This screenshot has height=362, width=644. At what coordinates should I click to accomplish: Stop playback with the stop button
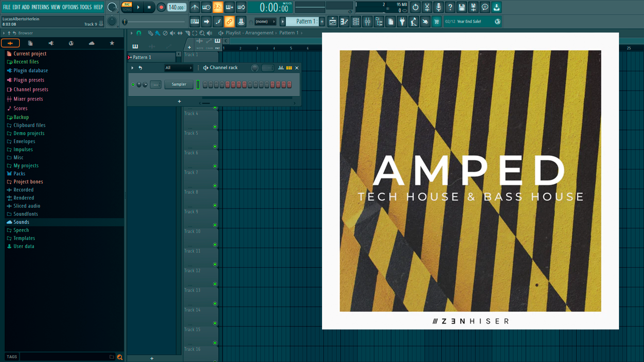tap(149, 7)
